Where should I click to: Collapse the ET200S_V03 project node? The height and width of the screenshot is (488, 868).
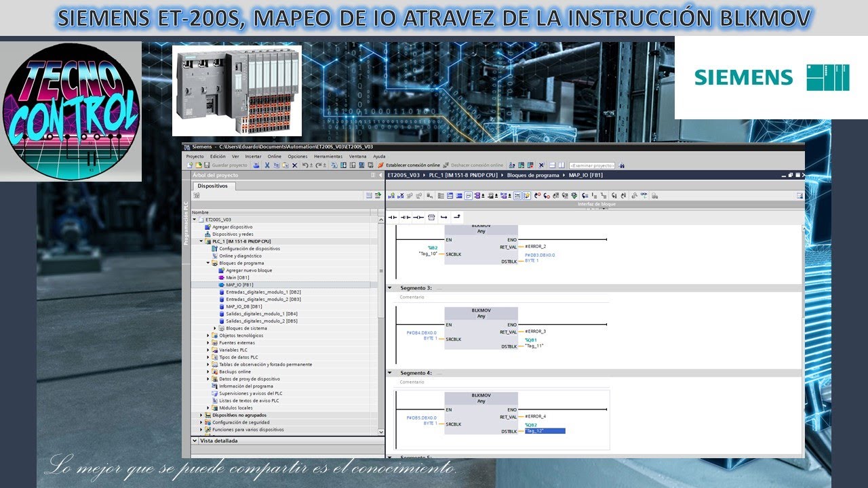[x=195, y=220]
